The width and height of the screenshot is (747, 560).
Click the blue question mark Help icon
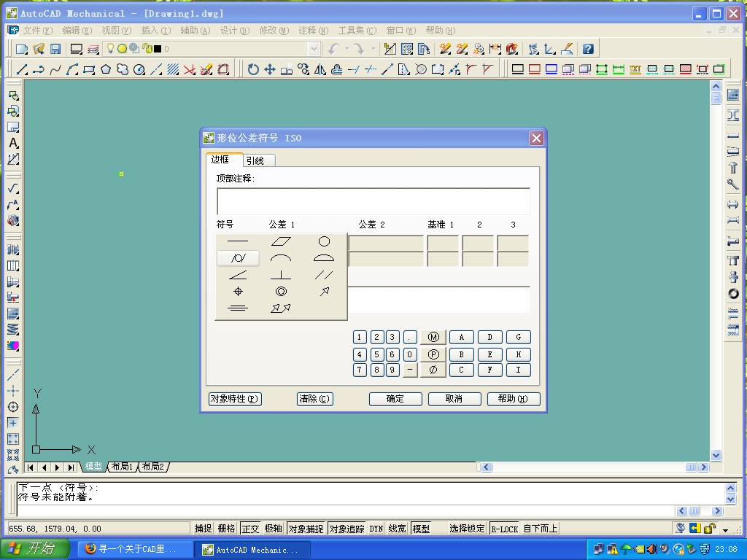click(588, 49)
